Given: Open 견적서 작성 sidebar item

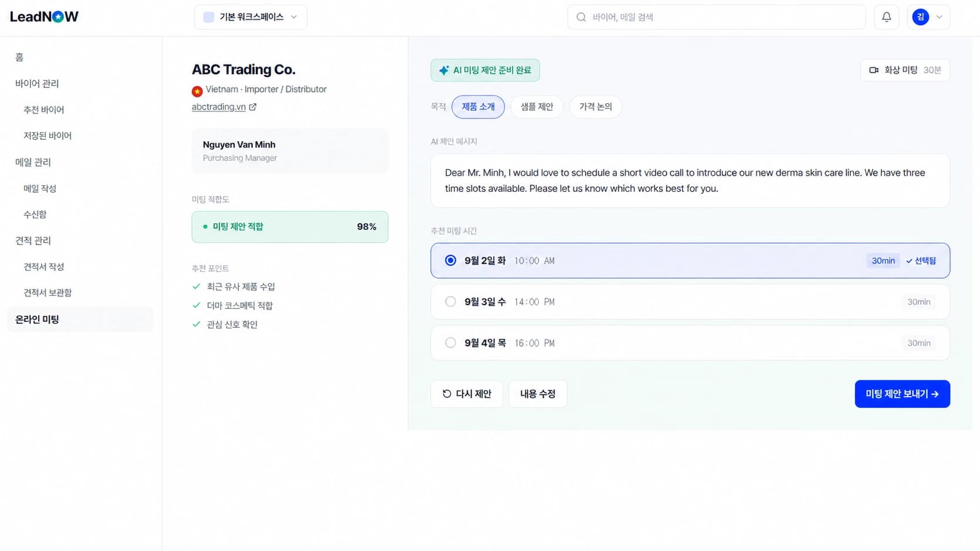Looking at the screenshot, I should (x=44, y=267).
